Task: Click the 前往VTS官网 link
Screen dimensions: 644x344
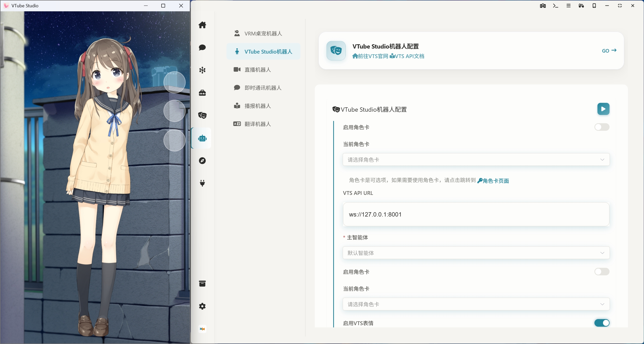Action: click(x=370, y=56)
